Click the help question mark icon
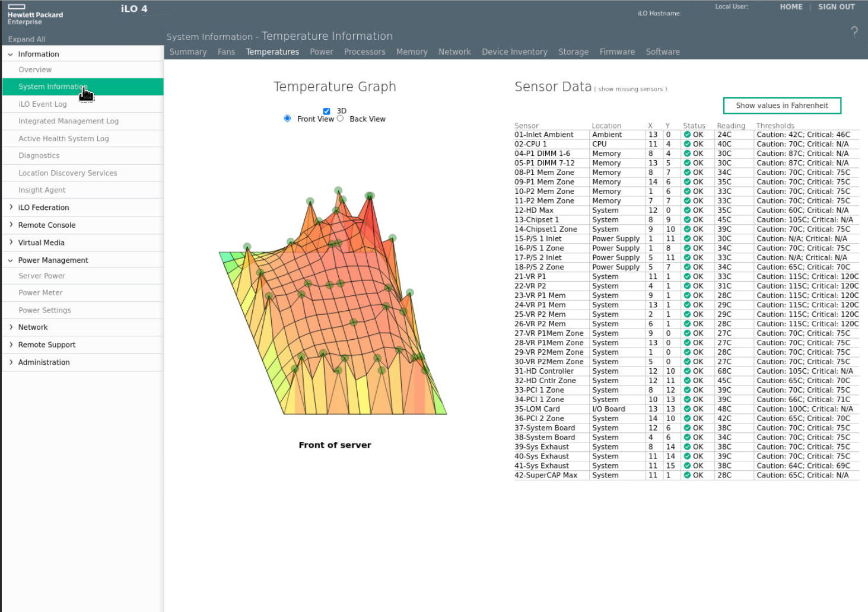Image resolution: width=868 pixels, height=612 pixels. pyautogui.click(x=854, y=32)
